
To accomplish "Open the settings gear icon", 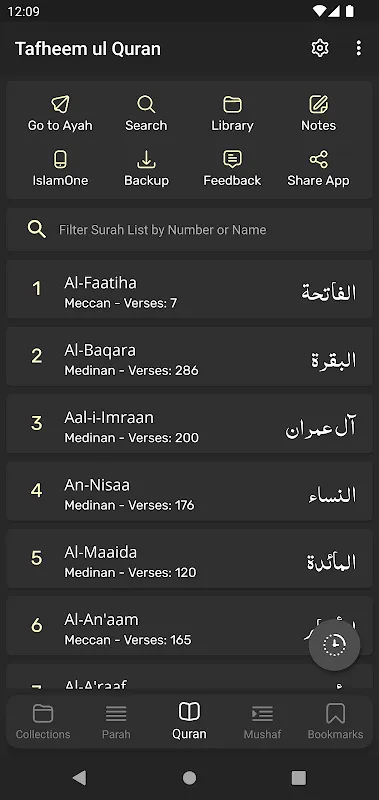I will [320, 48].
